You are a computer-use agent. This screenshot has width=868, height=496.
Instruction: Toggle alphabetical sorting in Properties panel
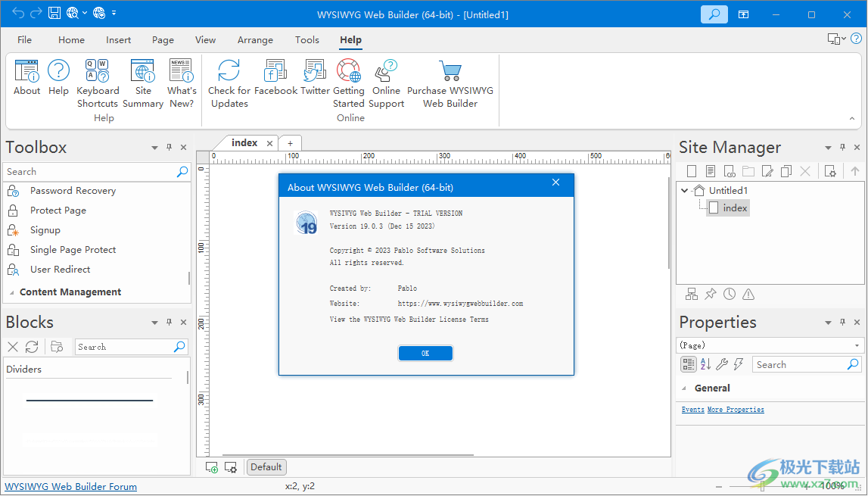click(x=705, y=364)
